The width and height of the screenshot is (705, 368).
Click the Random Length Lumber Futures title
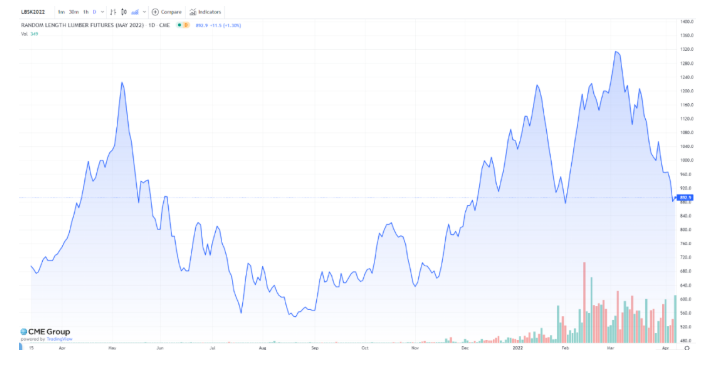(x=95, y=25)
